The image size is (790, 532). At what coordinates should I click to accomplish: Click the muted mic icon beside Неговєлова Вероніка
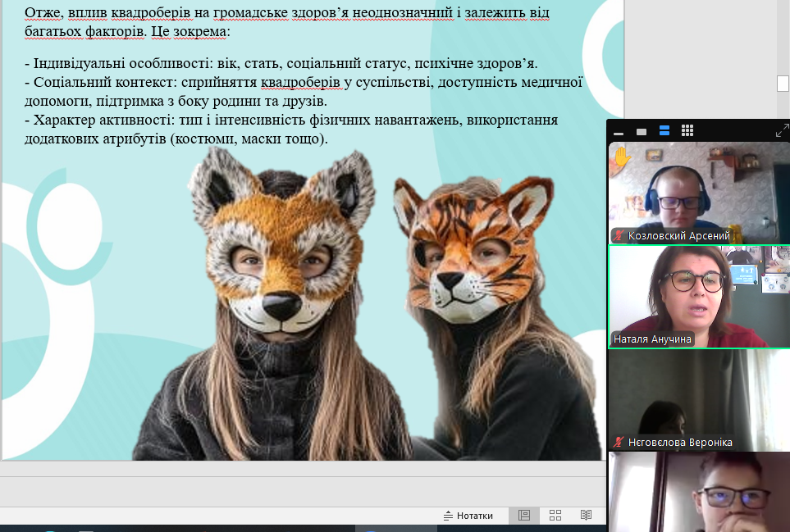[619, 443]
